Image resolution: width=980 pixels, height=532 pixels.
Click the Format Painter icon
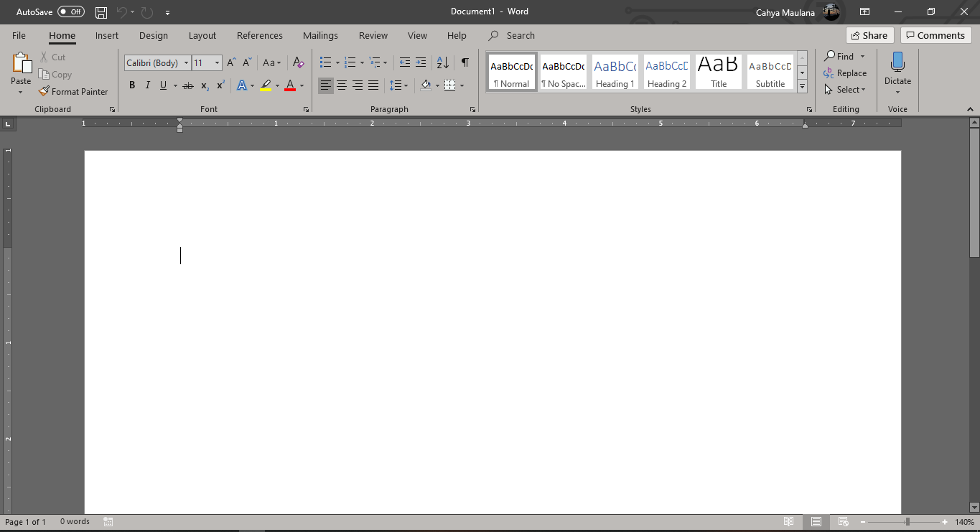coord(43,91)
